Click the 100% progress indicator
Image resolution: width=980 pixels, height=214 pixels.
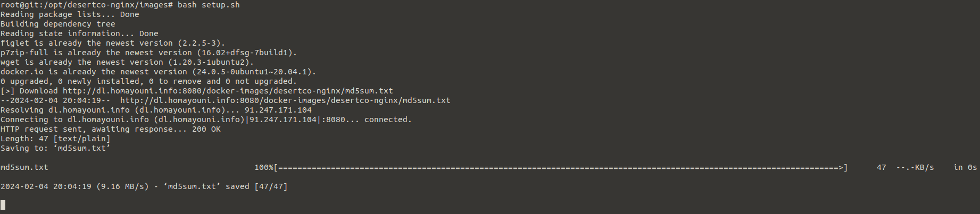click(264, 167)
